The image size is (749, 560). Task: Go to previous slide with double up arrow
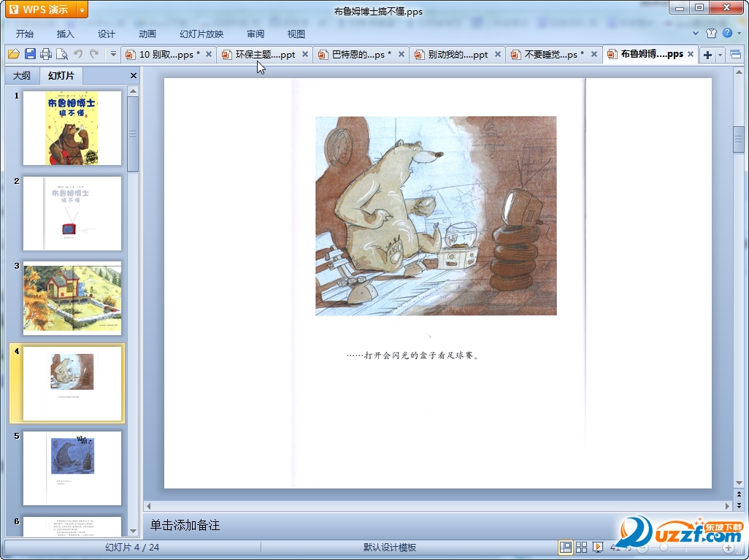pyautogui.click(x=739, y=494)
